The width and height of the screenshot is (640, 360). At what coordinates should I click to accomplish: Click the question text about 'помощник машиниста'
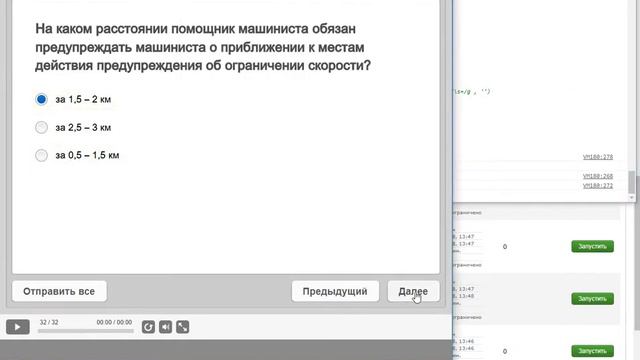203,47
